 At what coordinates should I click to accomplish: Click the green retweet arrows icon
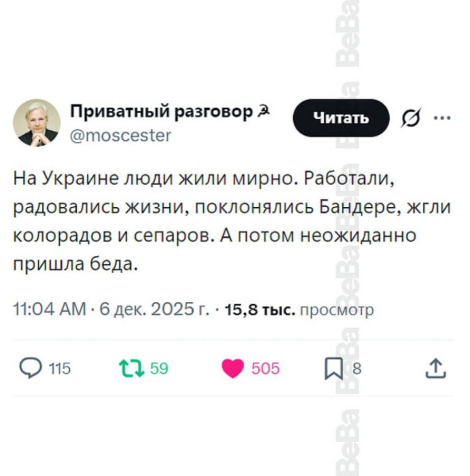click(130, 368)
